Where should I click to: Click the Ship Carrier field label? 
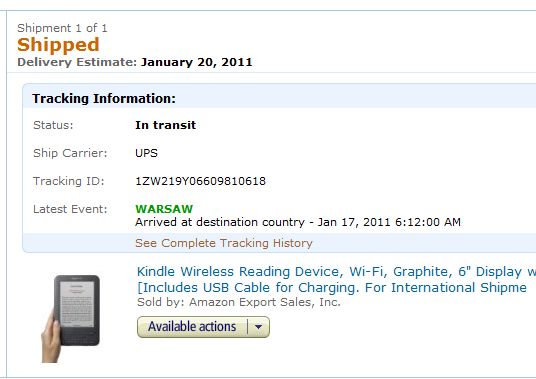(70, 153)
